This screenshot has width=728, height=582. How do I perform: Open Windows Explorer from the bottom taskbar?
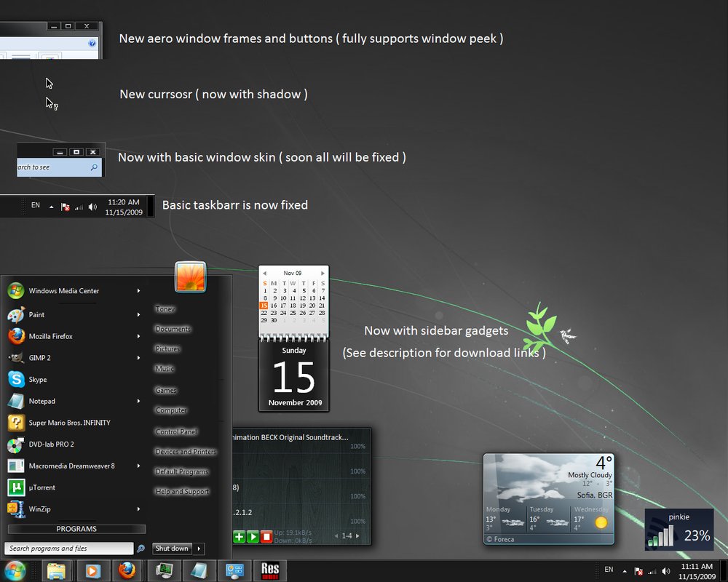56,570
